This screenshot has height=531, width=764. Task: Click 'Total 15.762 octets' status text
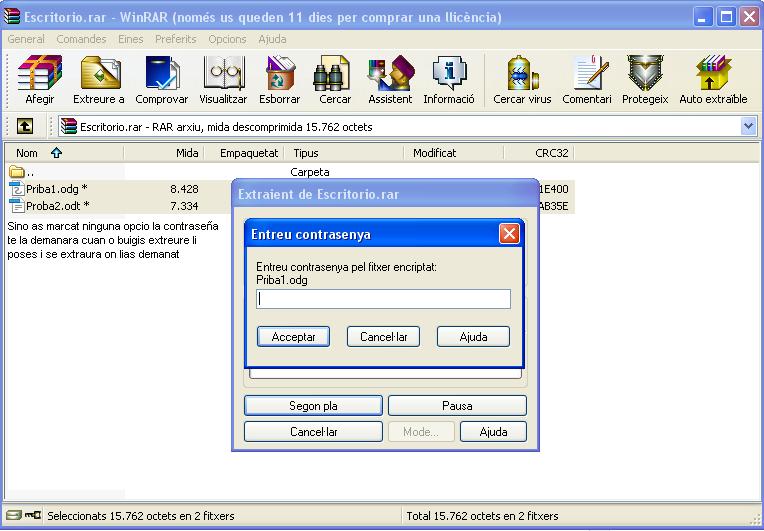click(x=482, y=515)
